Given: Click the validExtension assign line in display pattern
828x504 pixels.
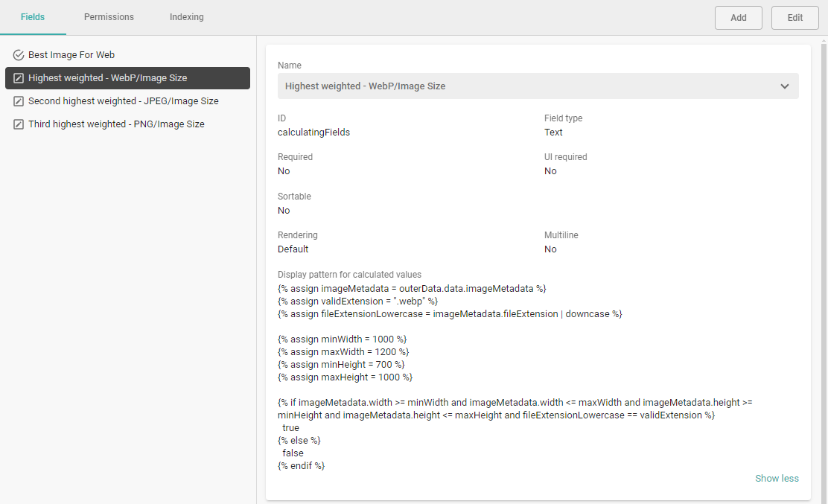Looking at the screenshot, I should tap(357, 302).
